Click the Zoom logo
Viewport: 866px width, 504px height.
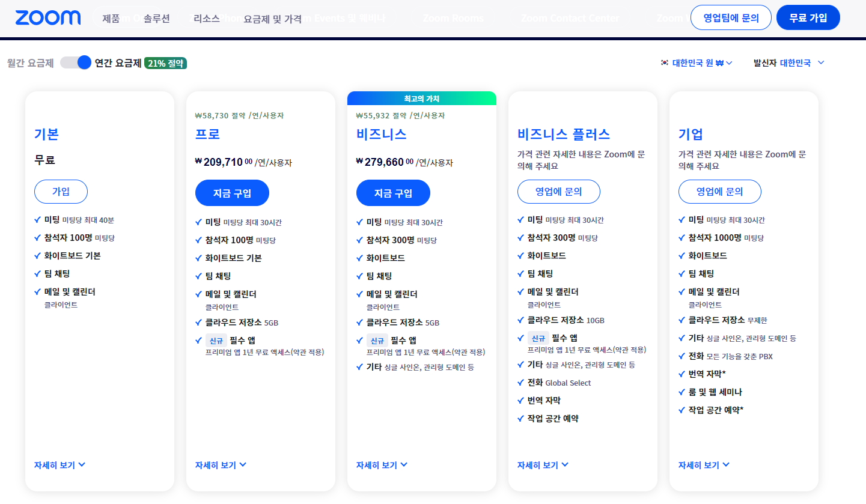48,17
